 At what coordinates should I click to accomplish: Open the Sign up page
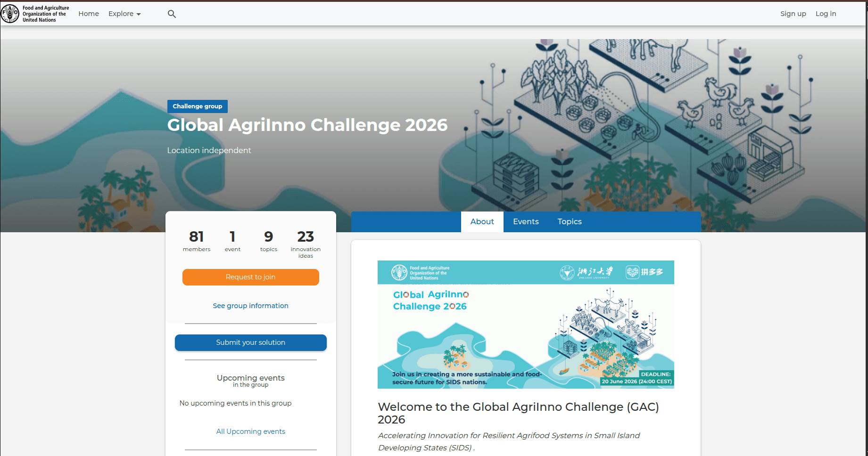click(793, 14)
